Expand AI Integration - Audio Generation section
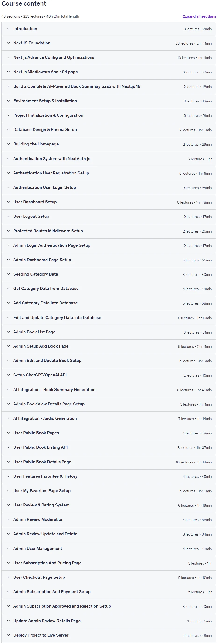Image resolution: width=217 pixels, height=644 pixels. click(109, 418)
